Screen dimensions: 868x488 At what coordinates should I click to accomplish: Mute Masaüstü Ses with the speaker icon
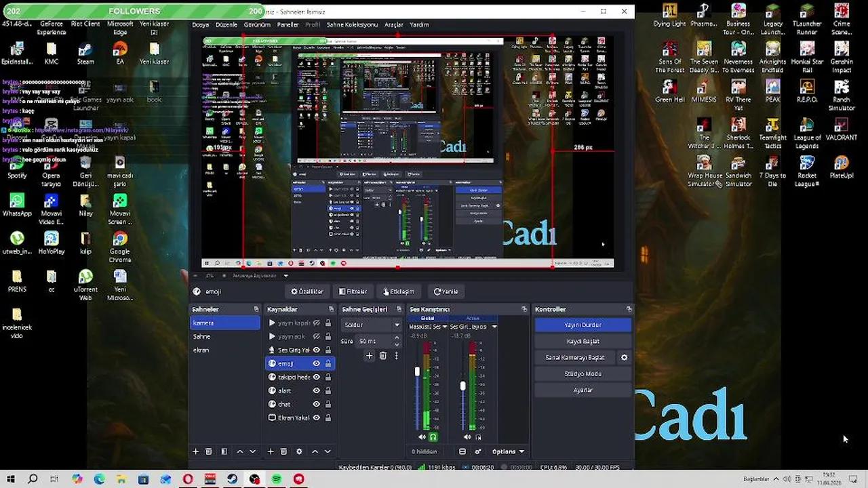[422, 437]
